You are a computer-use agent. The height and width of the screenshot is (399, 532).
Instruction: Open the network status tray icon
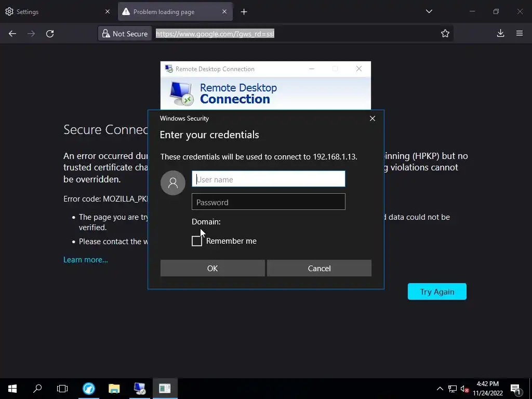(x=453, y=389)
